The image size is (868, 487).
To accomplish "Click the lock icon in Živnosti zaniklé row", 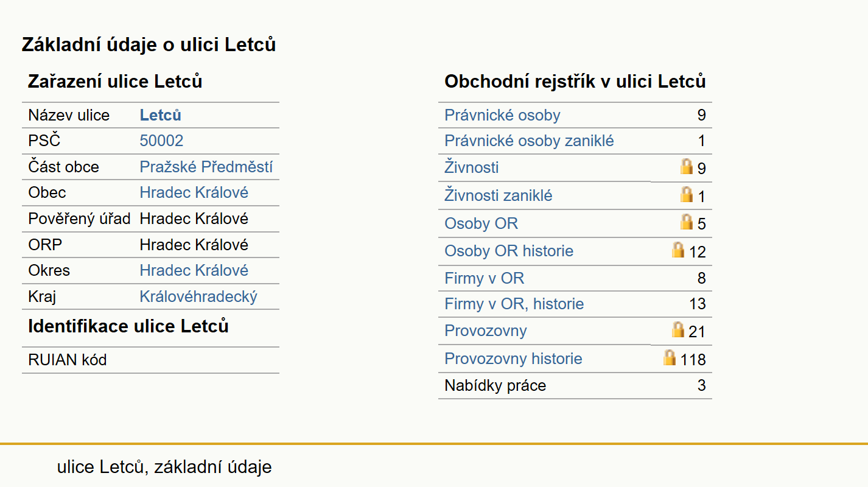I will [687, 195].
